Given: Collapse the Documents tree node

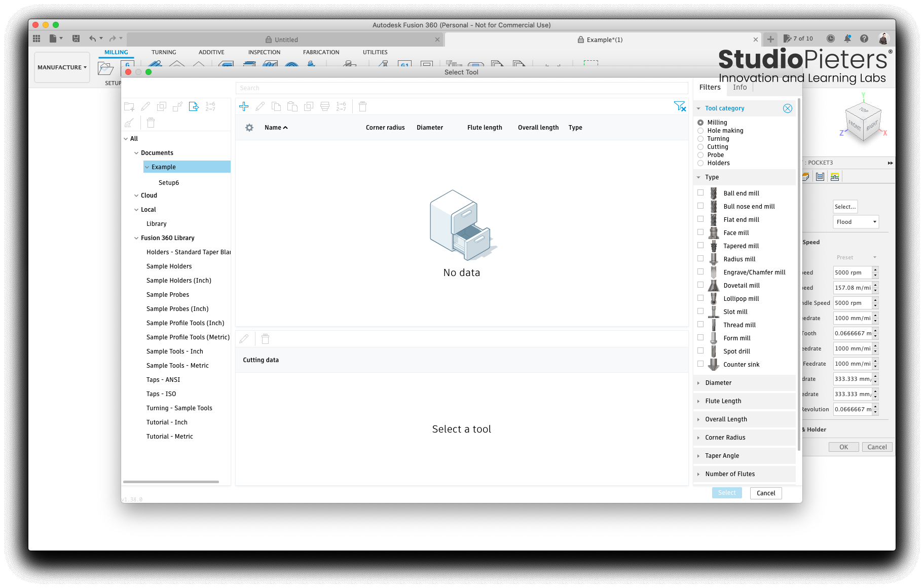Looking at the screenshot, I should [x=136, y=153].
